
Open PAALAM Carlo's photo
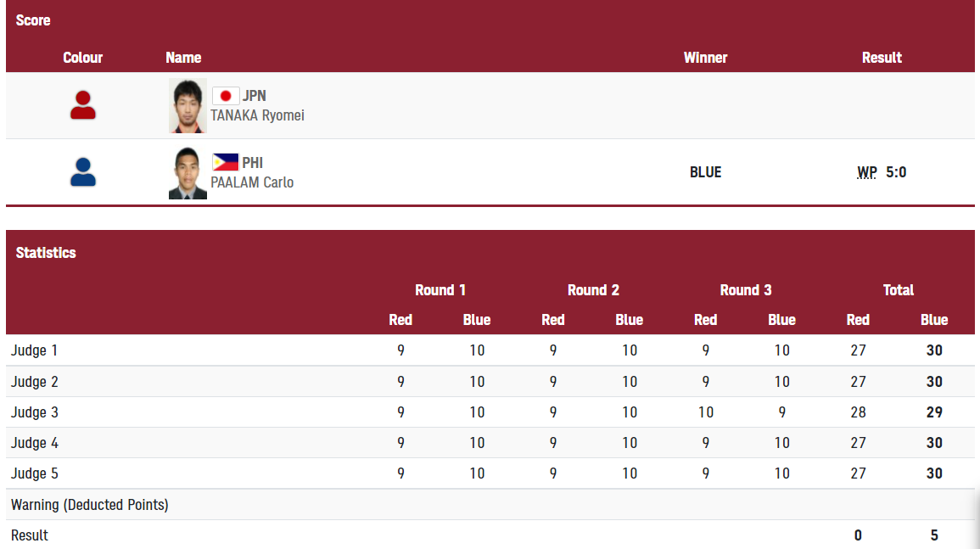coord(188,172)
